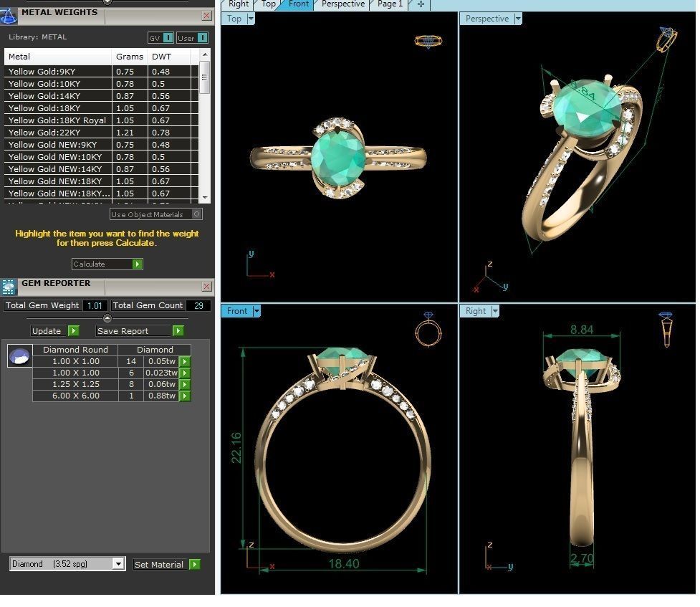Switch to the Page 1 tab
The image size is (700, 607).
(x=390, y=4)
